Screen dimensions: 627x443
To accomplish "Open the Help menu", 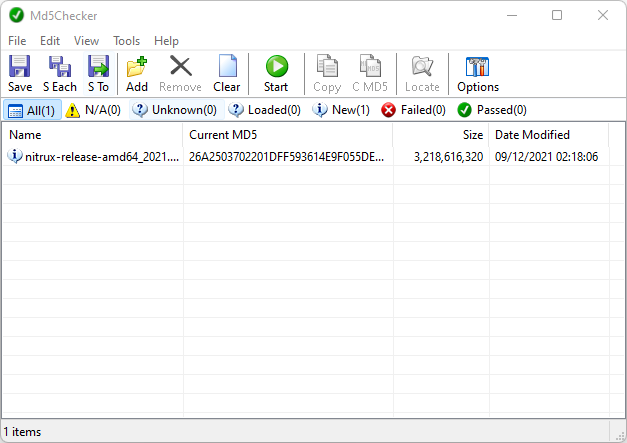I will pyautogui.click(x=166, y=41).
